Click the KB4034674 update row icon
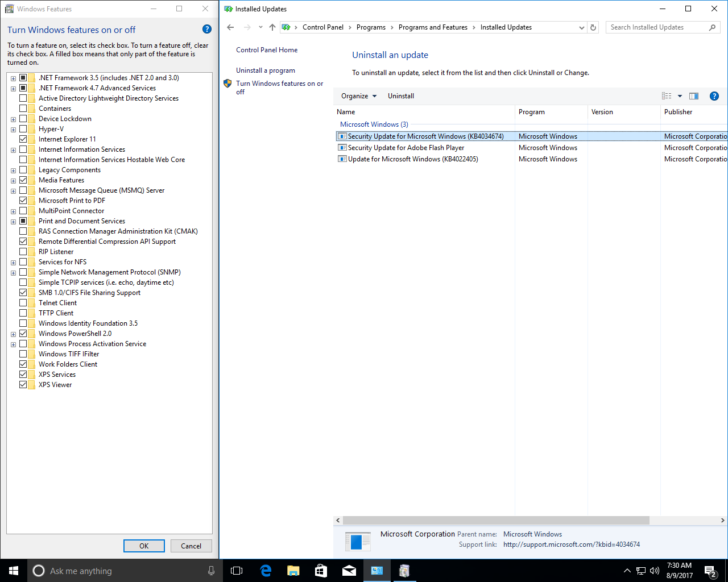 [x=342, y=136]
